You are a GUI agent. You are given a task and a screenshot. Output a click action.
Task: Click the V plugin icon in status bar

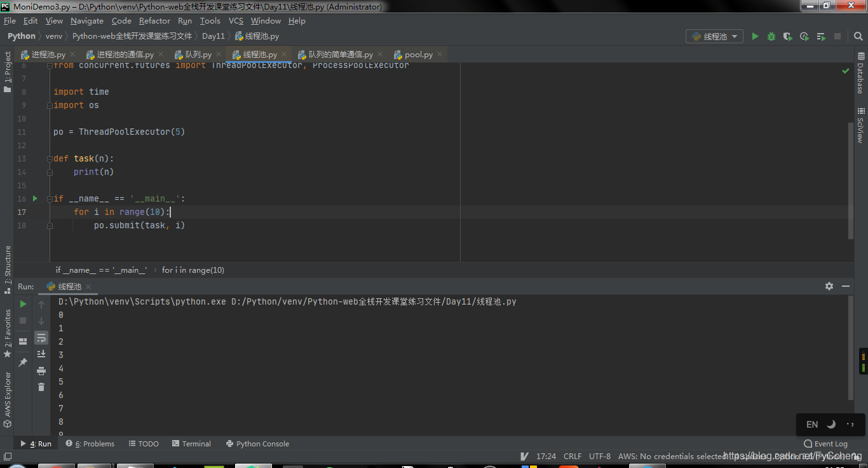[524, 456]
